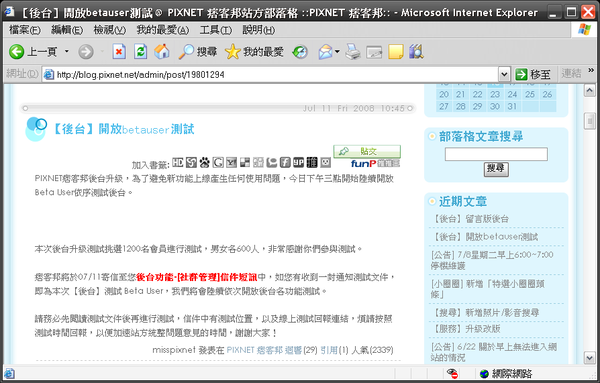
Task: Click the del.icio.us checkered bookmark icon
Action: coord(245,163)
